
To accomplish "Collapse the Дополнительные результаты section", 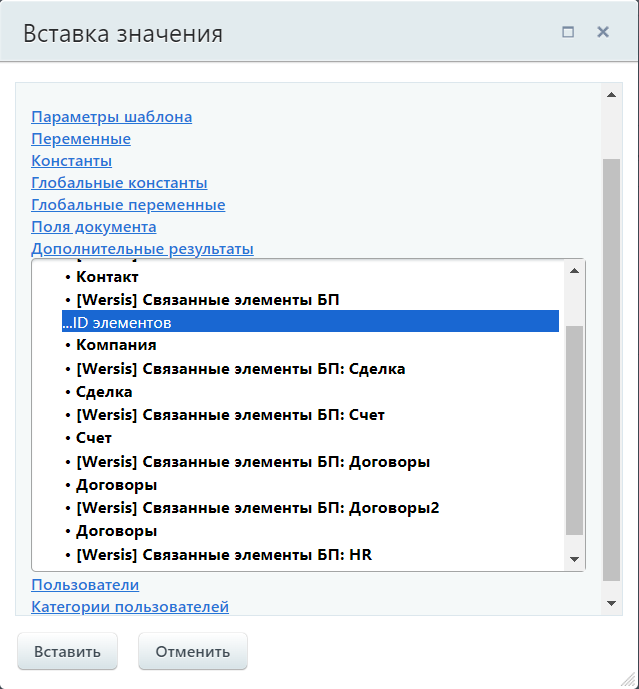I will pos(142,249).
